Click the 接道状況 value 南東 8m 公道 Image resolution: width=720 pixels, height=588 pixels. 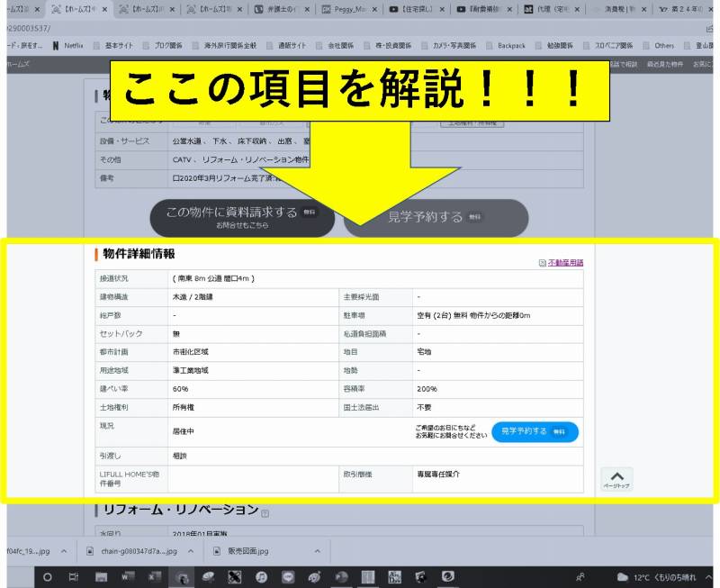point(213,278)
